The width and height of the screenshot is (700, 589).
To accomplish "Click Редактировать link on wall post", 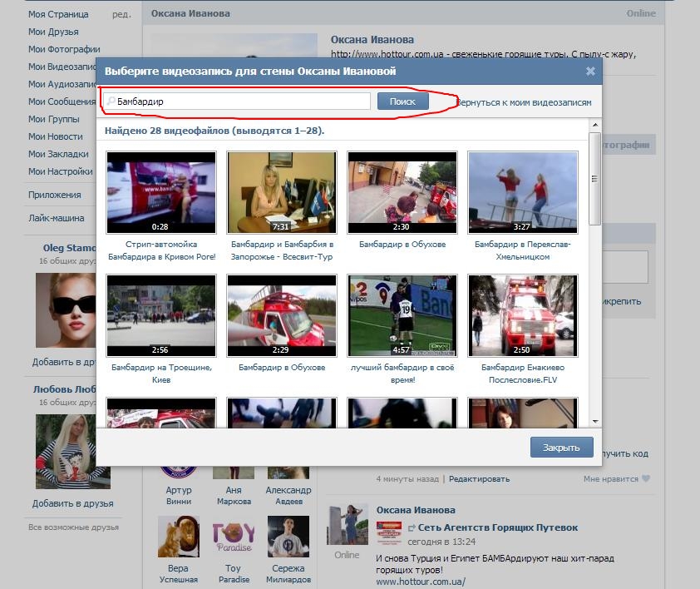I will tap(479, 479).
